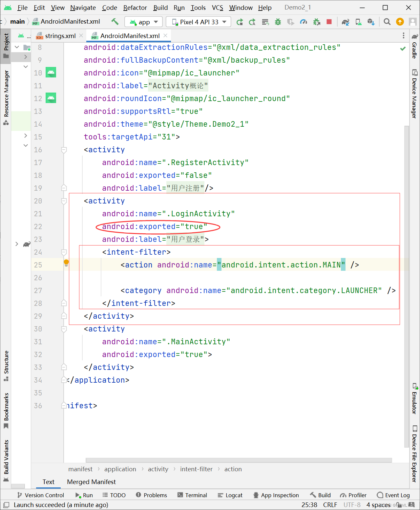Click the green Debug bug icon
Viewport: 420px width, 510px height.
278,22
